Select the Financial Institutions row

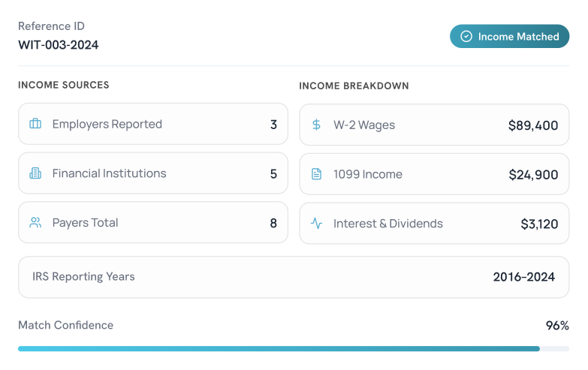coord(153,173)
